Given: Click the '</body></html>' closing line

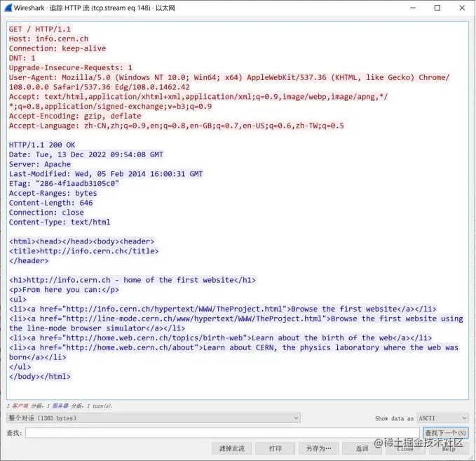Looking at the screenshot, I should point(40,377).
